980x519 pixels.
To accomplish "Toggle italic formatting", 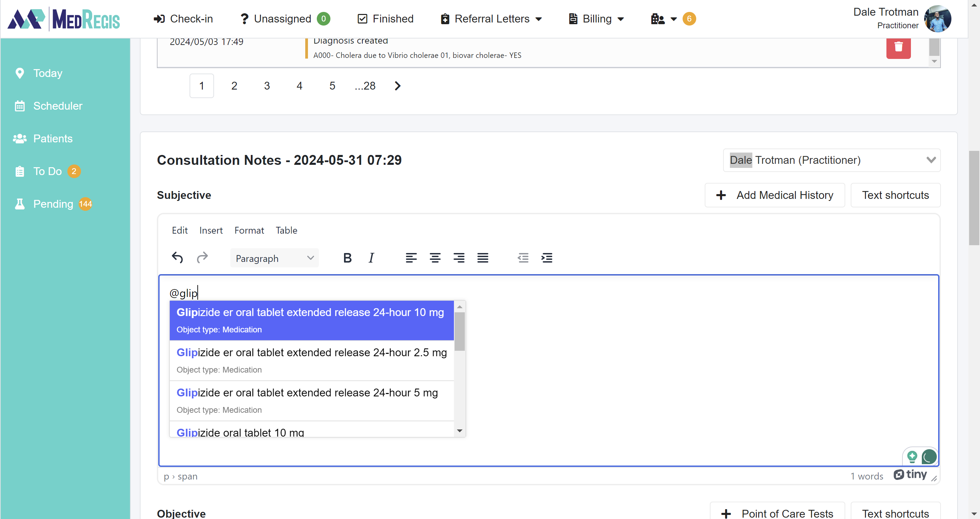I will click(371, 258).
